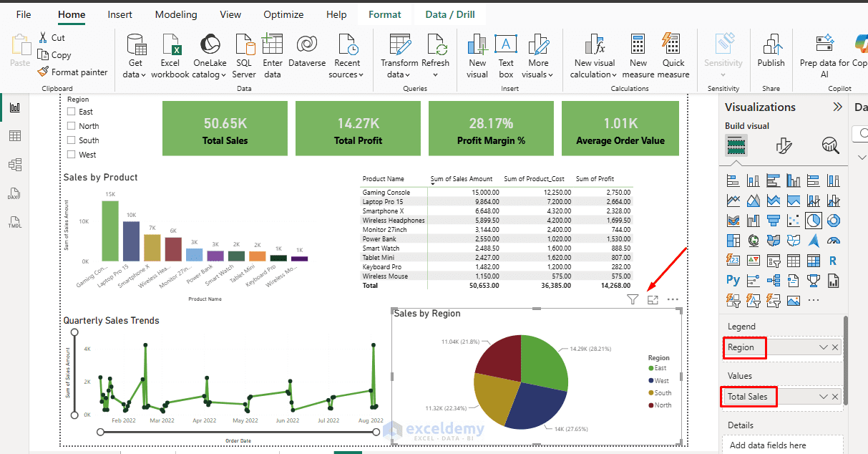Switch to Table view in left sidebar
Screen dimensions: 868x454
(x=15, y=136)
